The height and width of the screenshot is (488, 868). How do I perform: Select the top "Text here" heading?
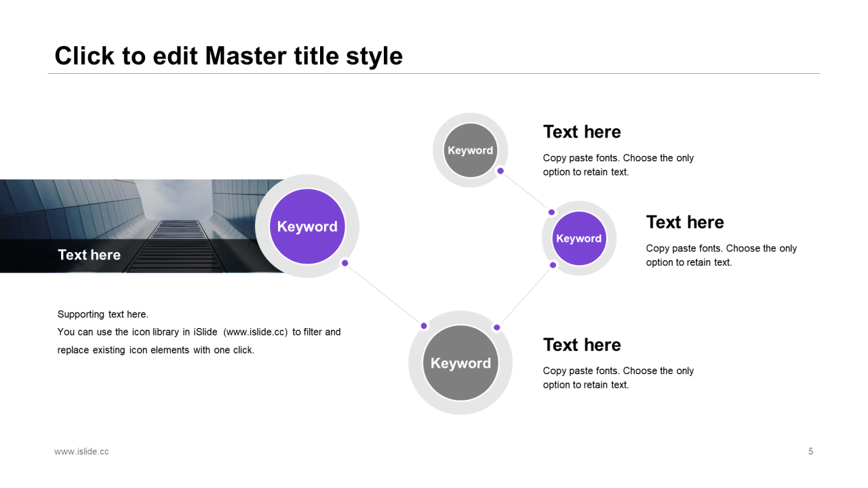click(x=582, y=131)
